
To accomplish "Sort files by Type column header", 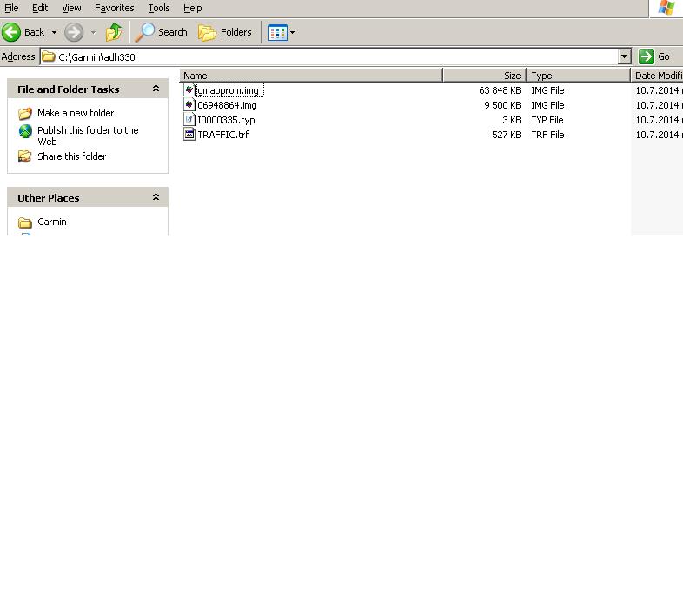I will pyautogui.click(x=579, y=76).
